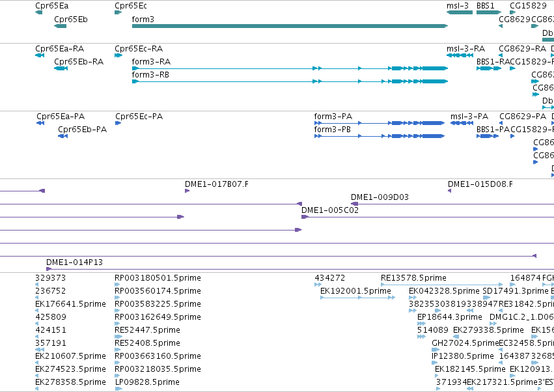The height and width of the screenshot is (392, 554).
Task: Select the msl-3 gene label
Action: (458, 6)
